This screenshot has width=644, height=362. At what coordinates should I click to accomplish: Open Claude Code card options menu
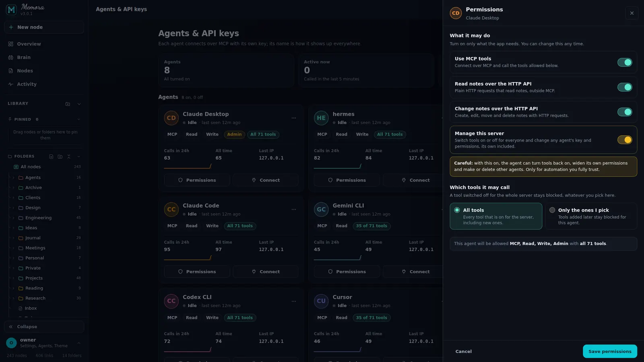point(294,210)
